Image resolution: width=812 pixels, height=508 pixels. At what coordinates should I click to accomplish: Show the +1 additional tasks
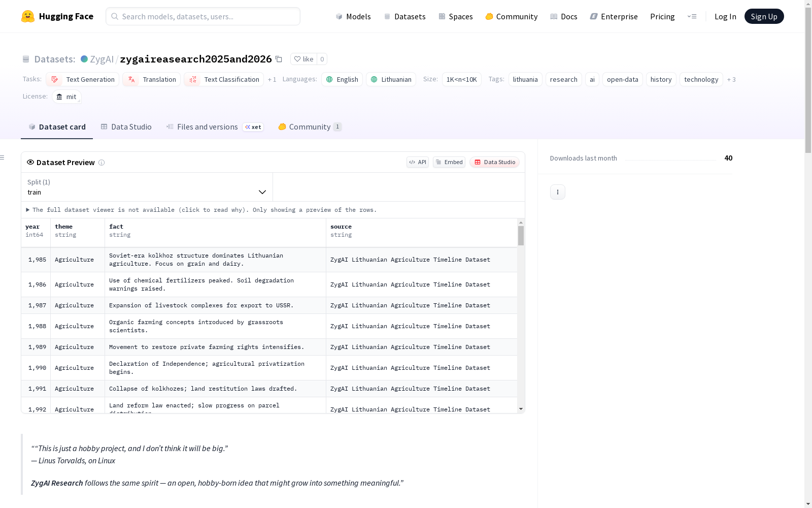point(272,79)
